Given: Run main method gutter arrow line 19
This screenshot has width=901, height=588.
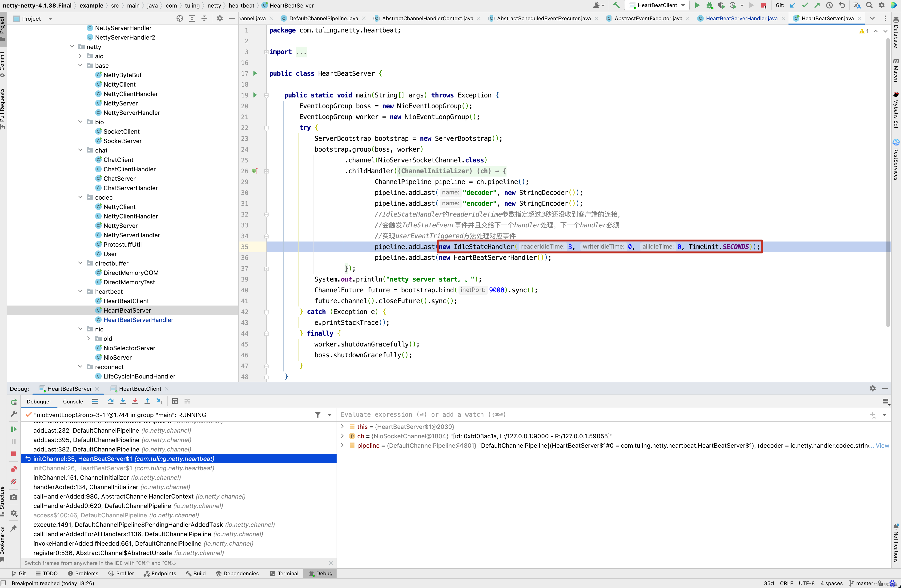Looking at the screenshot, I should coord(255,95).
